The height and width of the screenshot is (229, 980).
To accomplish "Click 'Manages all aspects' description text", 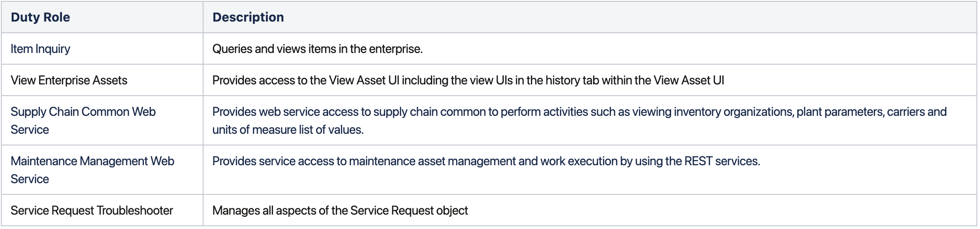I will [x=340, y=210].
